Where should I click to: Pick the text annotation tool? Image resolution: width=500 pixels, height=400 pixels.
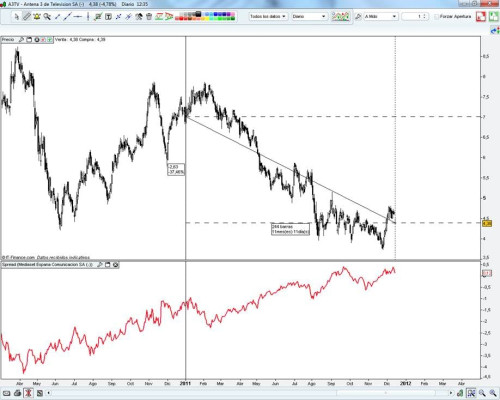(x=108, y=16)
